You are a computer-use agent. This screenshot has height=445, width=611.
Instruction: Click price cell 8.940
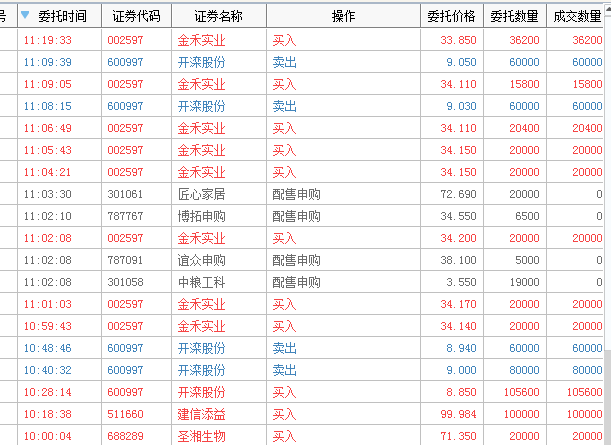pyautogui.click(x=461, y=348)
